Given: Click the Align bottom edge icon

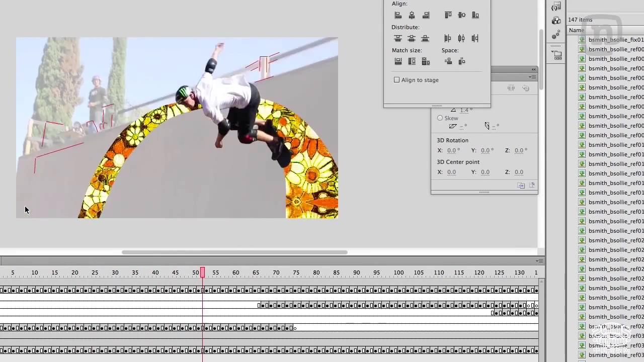Looking at the screenshot, I should tap(475, 15).
